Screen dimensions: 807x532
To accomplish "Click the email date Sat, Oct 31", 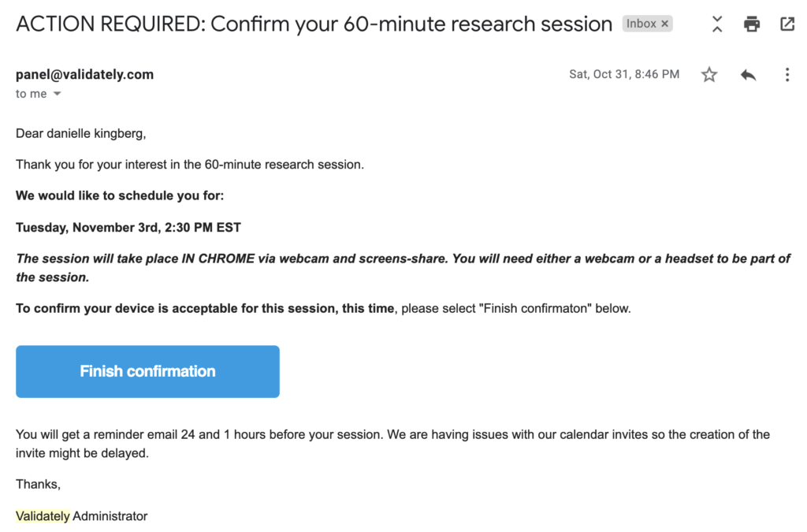I will [x=624, y=75].
